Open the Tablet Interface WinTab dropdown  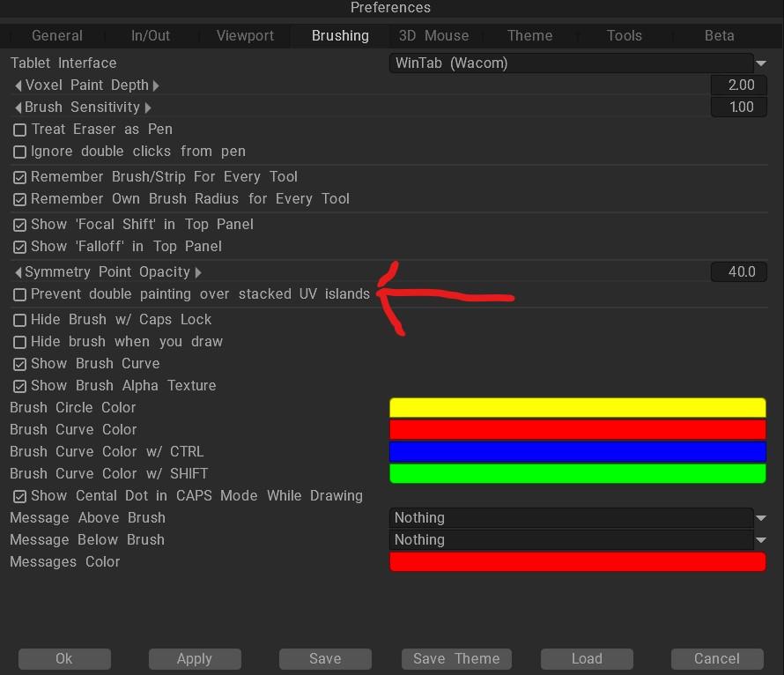point(577,63)
